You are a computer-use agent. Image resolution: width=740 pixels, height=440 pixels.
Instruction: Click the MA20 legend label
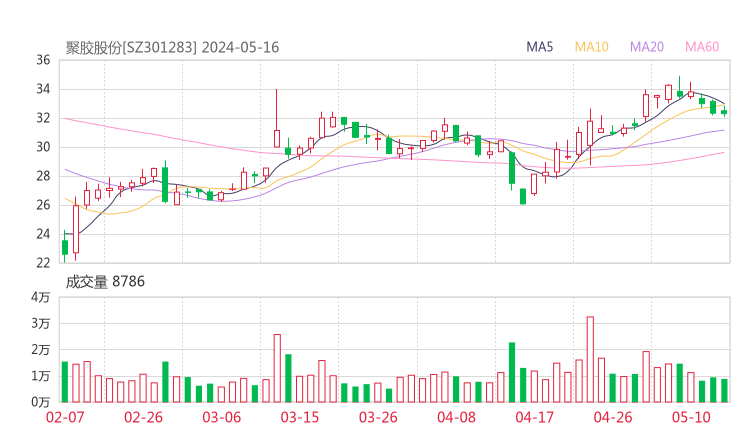pyautogui.click(x=647, y=47)
